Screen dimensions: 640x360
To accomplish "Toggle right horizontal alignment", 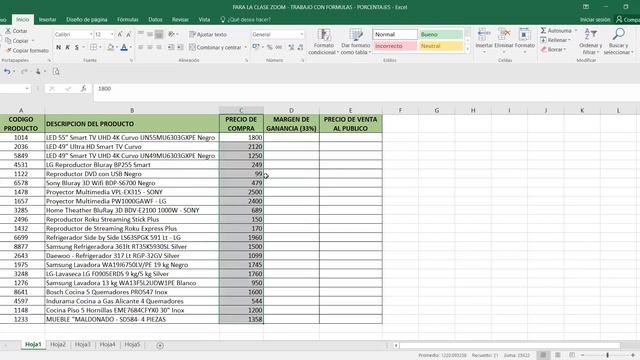I will coord(159,47).
